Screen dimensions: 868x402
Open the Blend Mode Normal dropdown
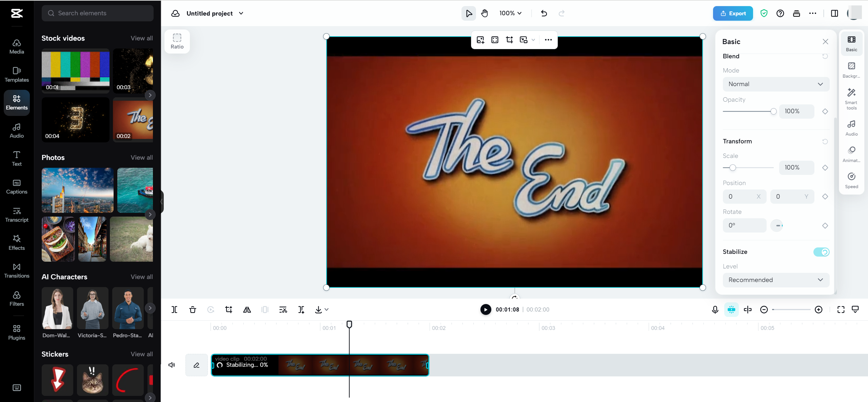(776, 84)
